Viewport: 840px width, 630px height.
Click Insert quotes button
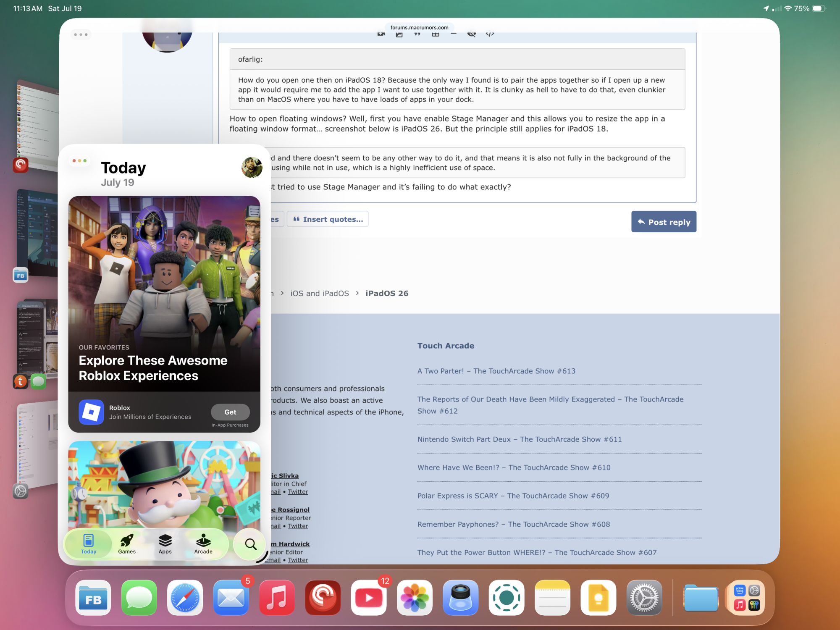point(328,219)
